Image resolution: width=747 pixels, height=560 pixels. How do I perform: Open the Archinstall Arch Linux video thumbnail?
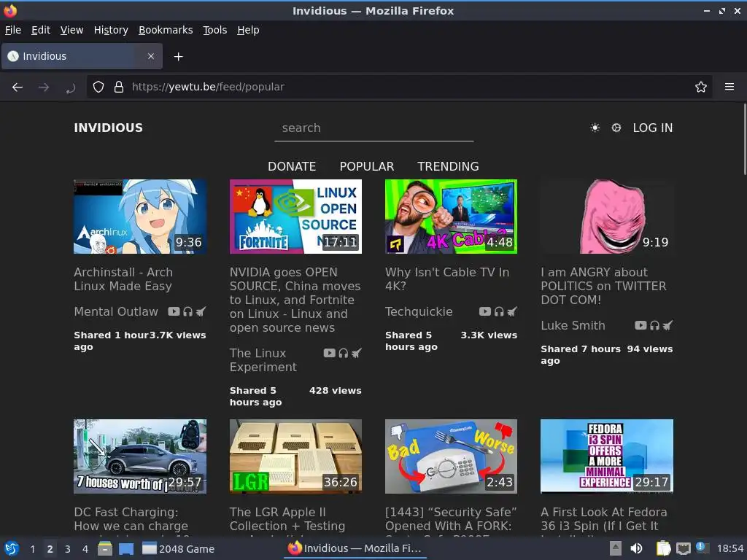pyautogui.click(x=140, y=216)
